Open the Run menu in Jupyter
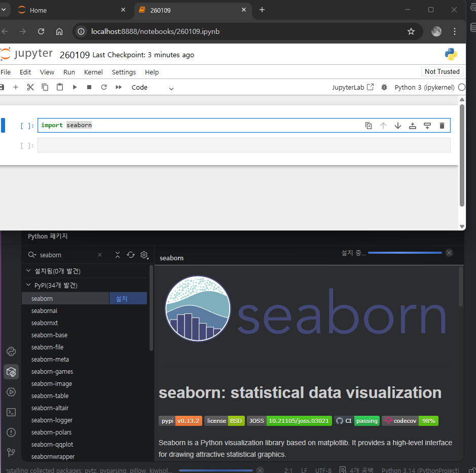476x473 pixels. pyautogui.click(x=69, y=72)
